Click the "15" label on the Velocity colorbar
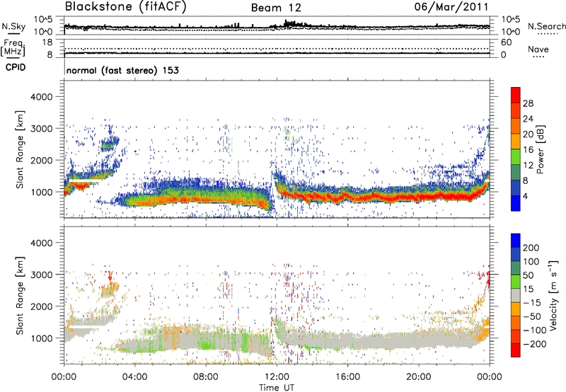The height and width of the screenshot is (392, 566). pyautogui.click(x=528, y=289)
